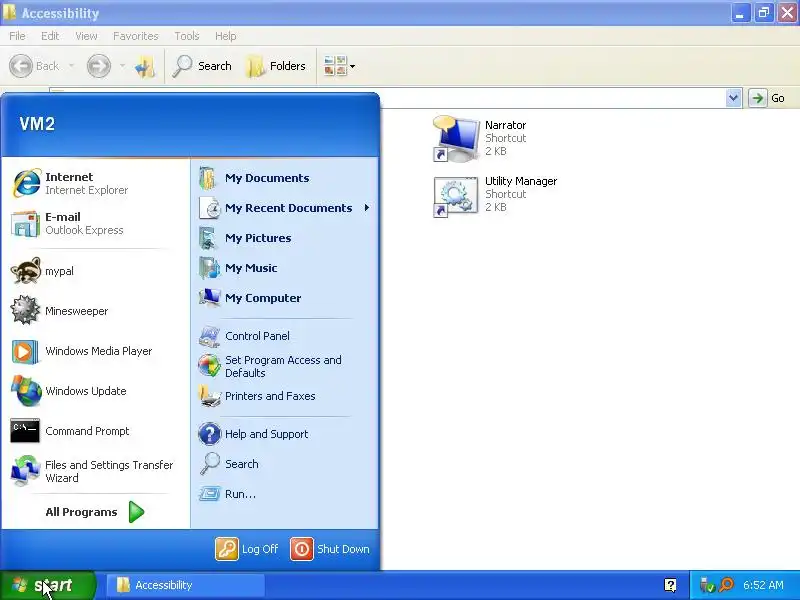
Task: Click the Forward arrow toolbar button
Action: point(98,66)
